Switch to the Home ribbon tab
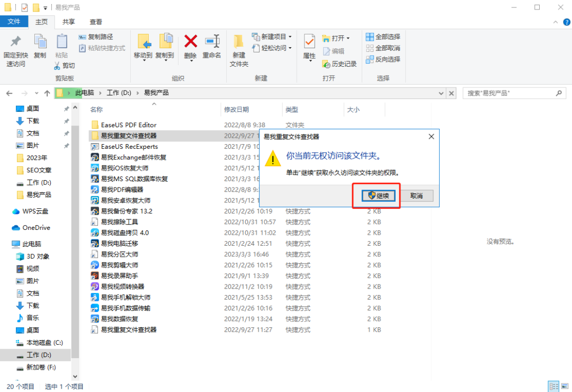Image resolution: width=572 pixels, height=392 pixels. pos(41,22)
